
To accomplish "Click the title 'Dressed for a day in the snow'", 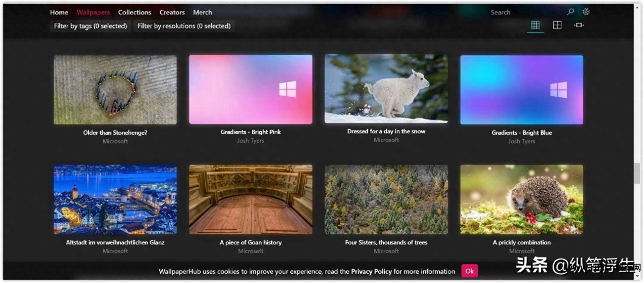I will pos(386,131).
